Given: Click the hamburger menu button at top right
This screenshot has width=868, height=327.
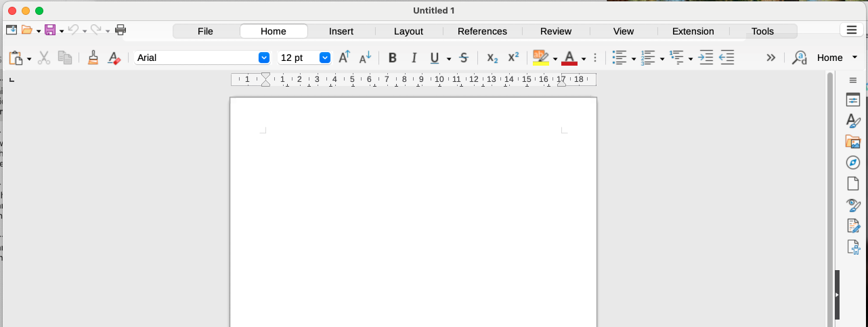Looking at the screenshot, I should click(851, 30).
